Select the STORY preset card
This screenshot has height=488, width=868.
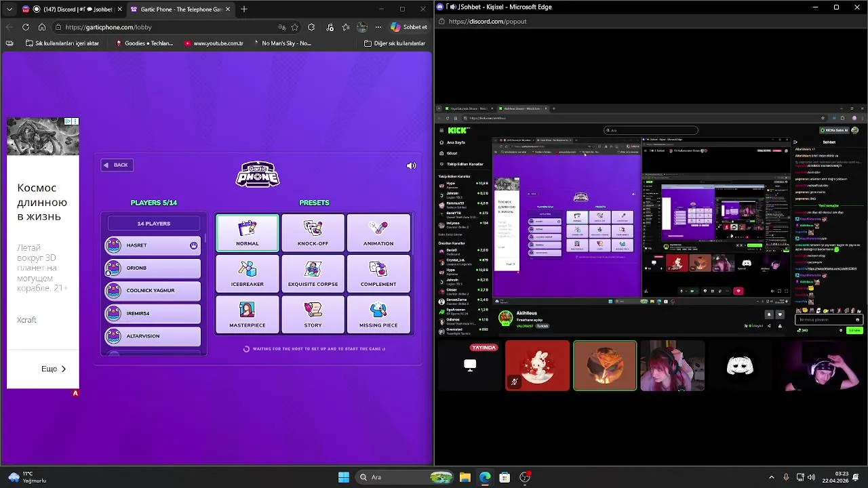[x=313, y=315]
